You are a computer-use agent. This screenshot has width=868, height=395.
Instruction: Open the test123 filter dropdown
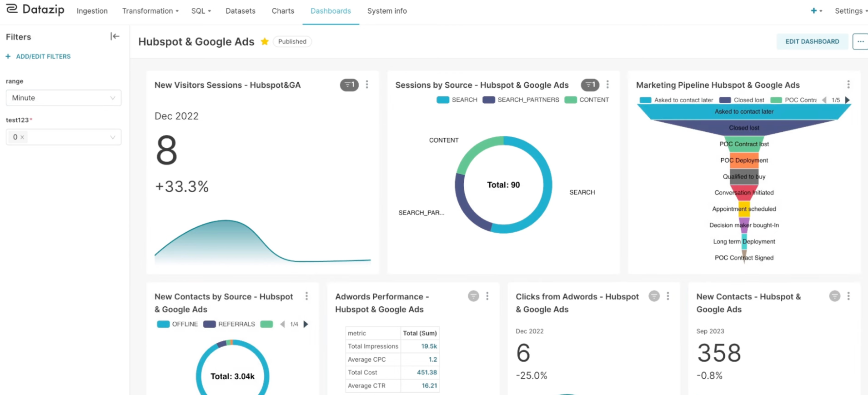point(64,137)
